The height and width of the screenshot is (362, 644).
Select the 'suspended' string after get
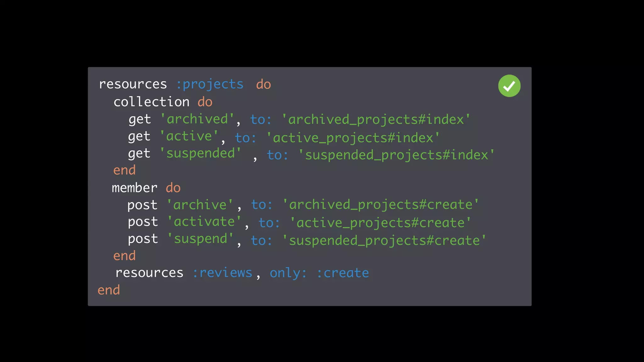click(201, 154)
